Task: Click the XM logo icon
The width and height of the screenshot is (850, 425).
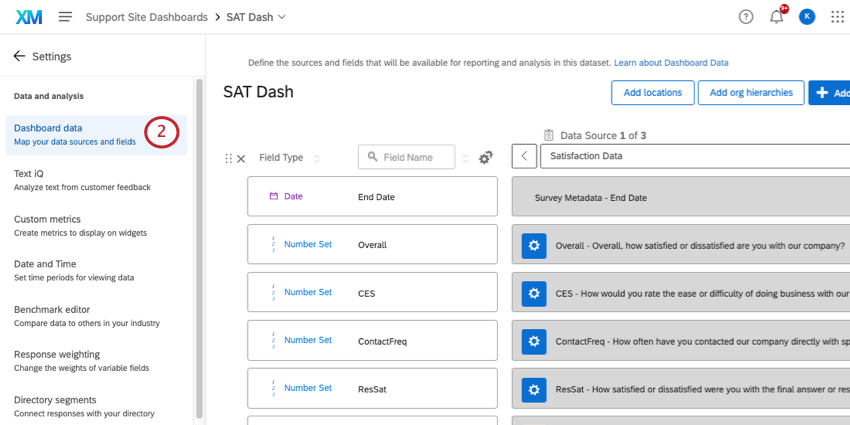Action: coord(29,17)
